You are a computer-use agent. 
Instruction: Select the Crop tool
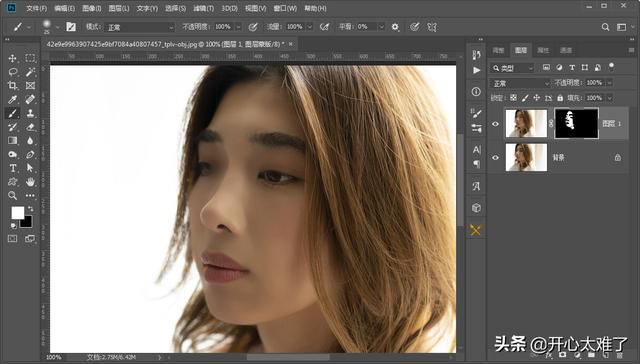click(x=12, y=86)
